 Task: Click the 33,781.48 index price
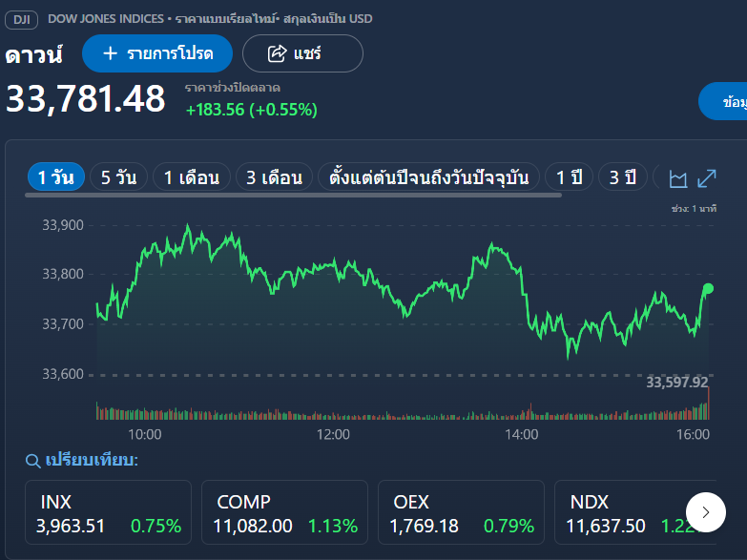(x=85, y=98)
